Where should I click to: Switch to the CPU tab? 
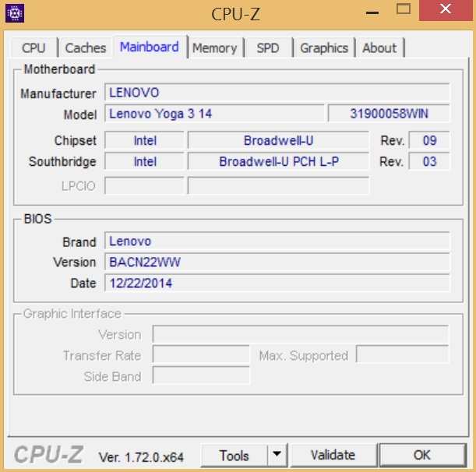point(33,48)
